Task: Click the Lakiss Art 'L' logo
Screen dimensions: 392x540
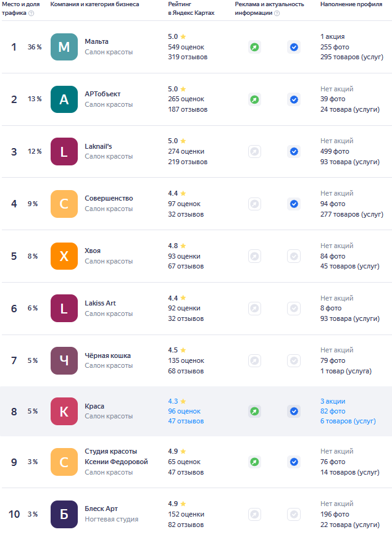Action: (64, 308)
